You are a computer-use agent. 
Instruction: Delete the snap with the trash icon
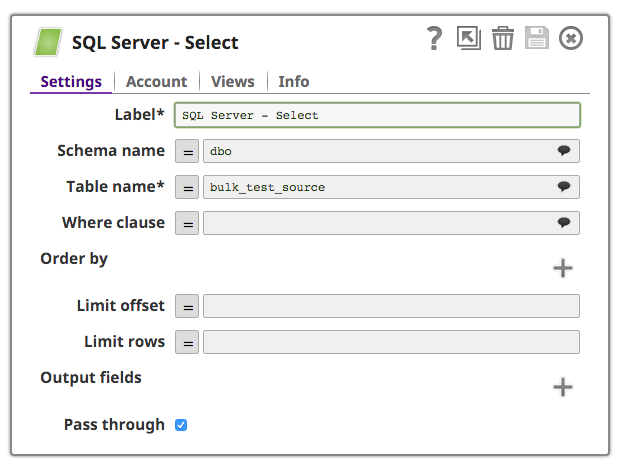pyautogui.click(x=503, y=38)
